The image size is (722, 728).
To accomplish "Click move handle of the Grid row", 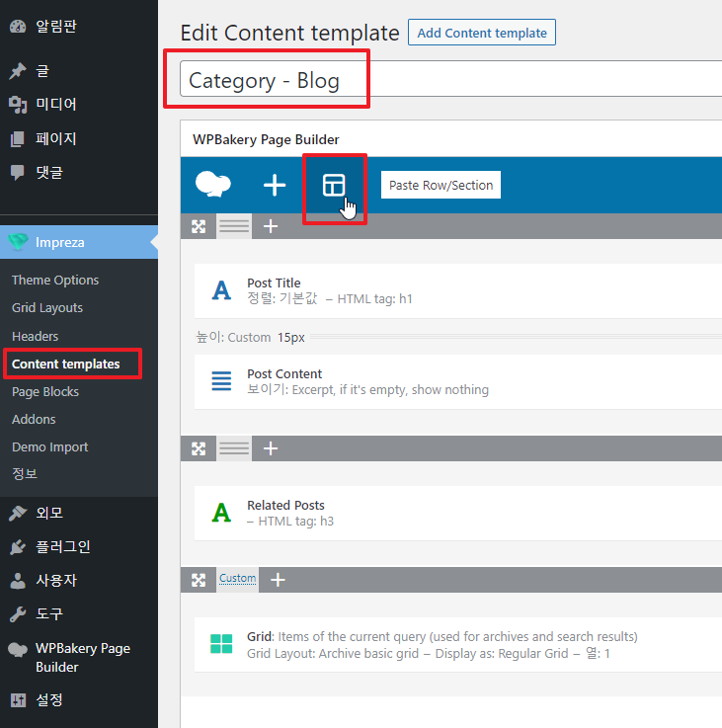I will pyautogui.click(x=199, y=580).
